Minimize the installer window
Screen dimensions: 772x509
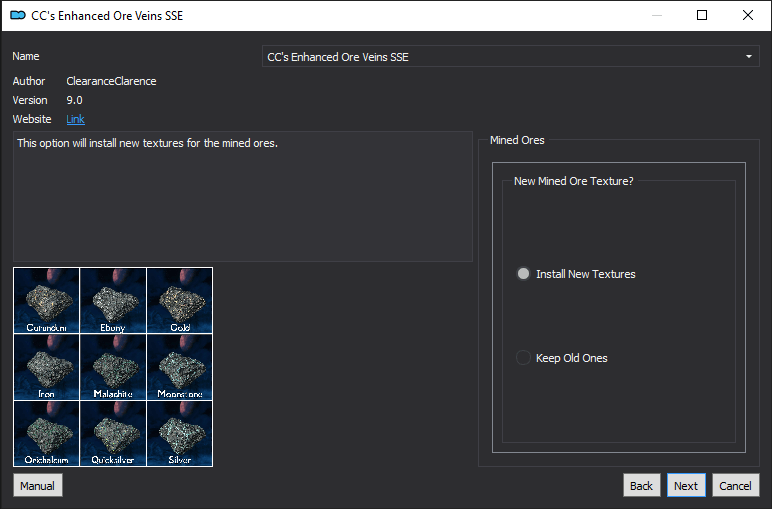657,15
